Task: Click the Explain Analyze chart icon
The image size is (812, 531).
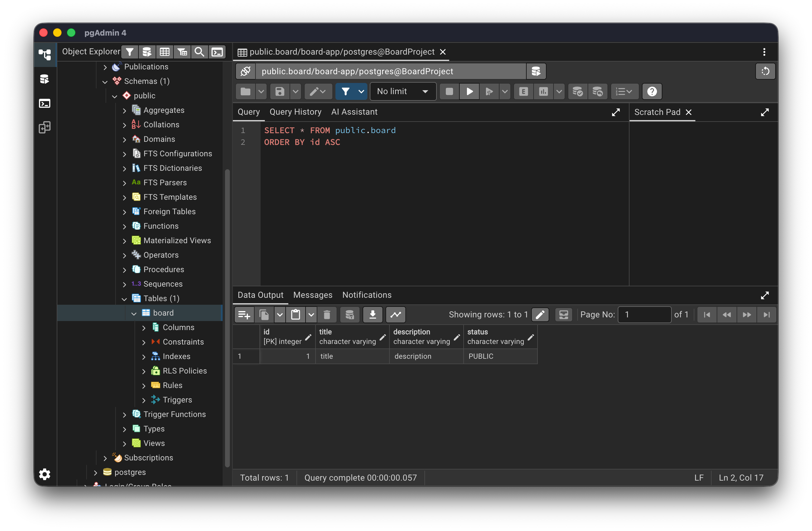Action: pos(543,91)
